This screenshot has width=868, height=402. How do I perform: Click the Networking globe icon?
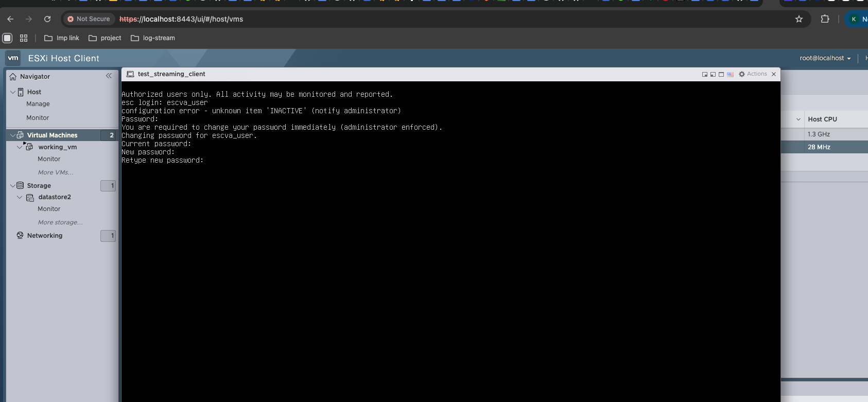(20, 235)
